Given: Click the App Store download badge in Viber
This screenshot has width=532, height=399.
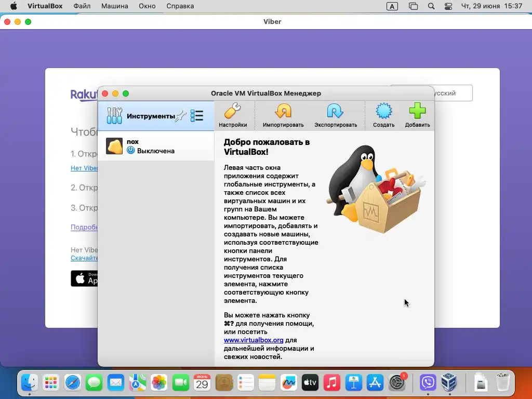Looking at the screenshot, I should click(84, 278).
